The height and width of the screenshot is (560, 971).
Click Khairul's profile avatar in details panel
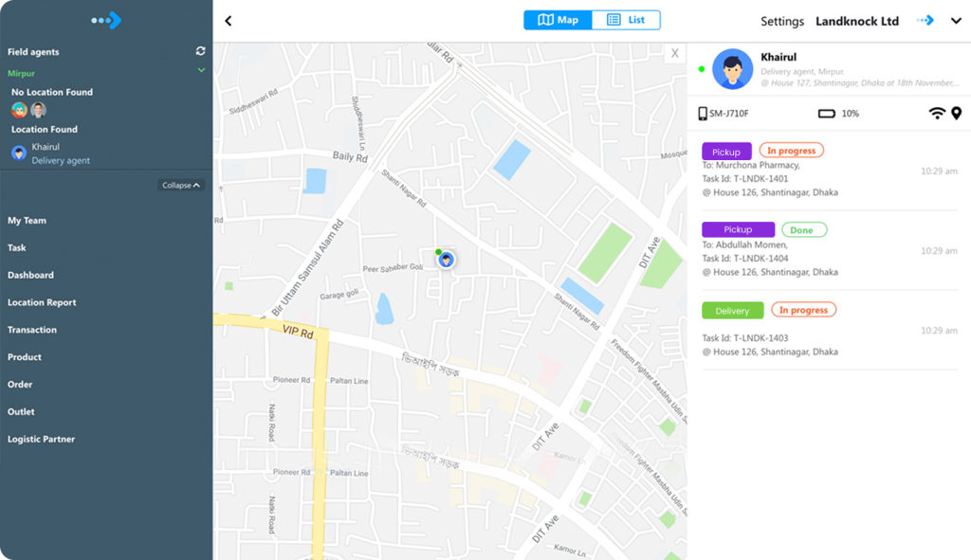click(x=732, y=69)
